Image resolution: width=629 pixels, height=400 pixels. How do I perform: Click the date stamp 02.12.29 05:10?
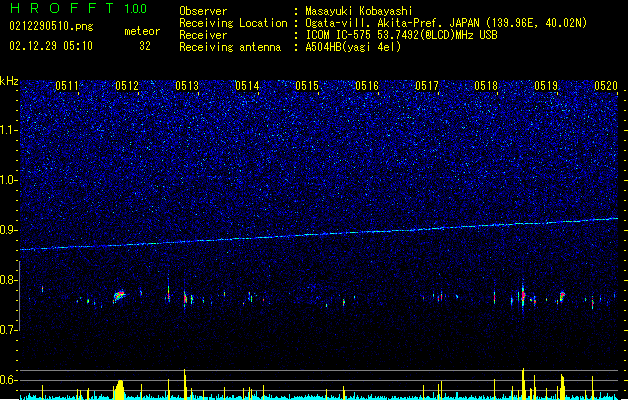pos(51,46)
